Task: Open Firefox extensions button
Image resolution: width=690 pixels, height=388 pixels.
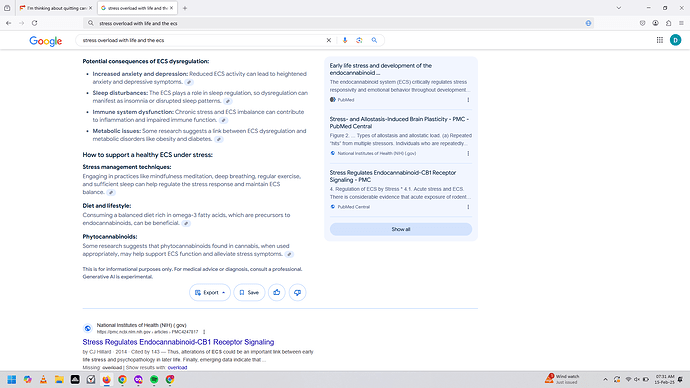Action: pyautogui.click(x=668, y=23)
